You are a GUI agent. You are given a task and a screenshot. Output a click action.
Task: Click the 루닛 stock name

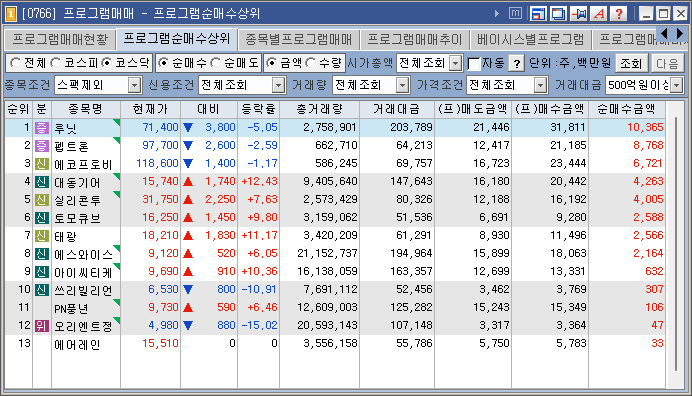(65, 128)
